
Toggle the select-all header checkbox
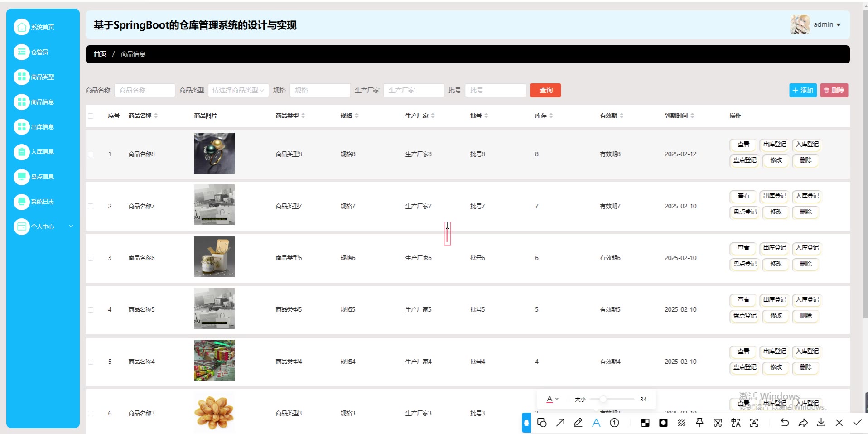(91, 116)
